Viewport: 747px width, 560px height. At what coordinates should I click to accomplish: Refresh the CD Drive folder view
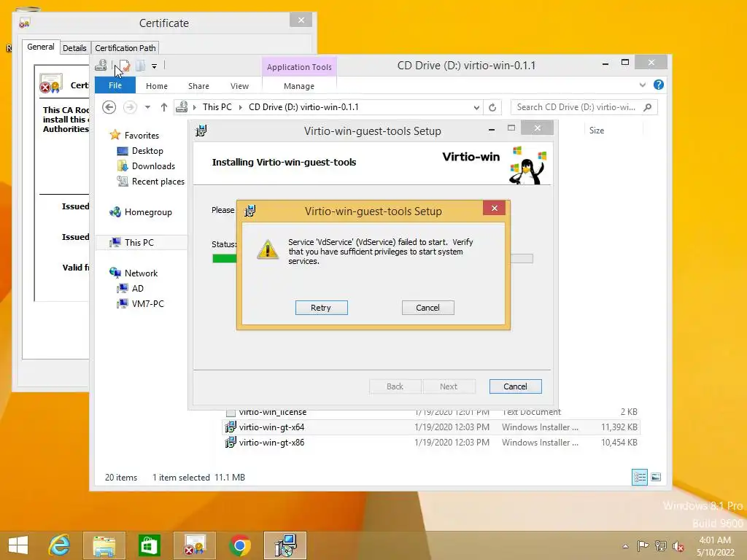coord(492,107)
